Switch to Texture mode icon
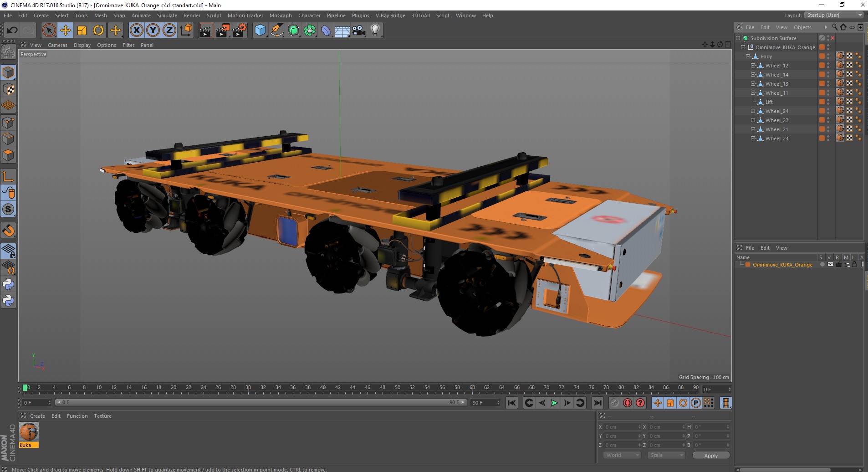 pyautogui.click(x=8, y=89)
